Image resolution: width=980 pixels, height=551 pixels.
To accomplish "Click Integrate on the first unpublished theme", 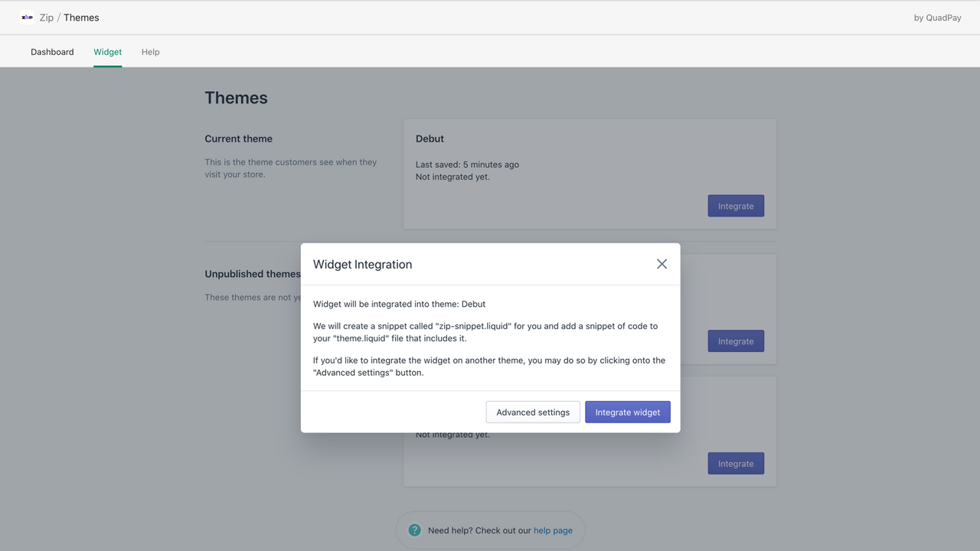I will coord(735,341).
